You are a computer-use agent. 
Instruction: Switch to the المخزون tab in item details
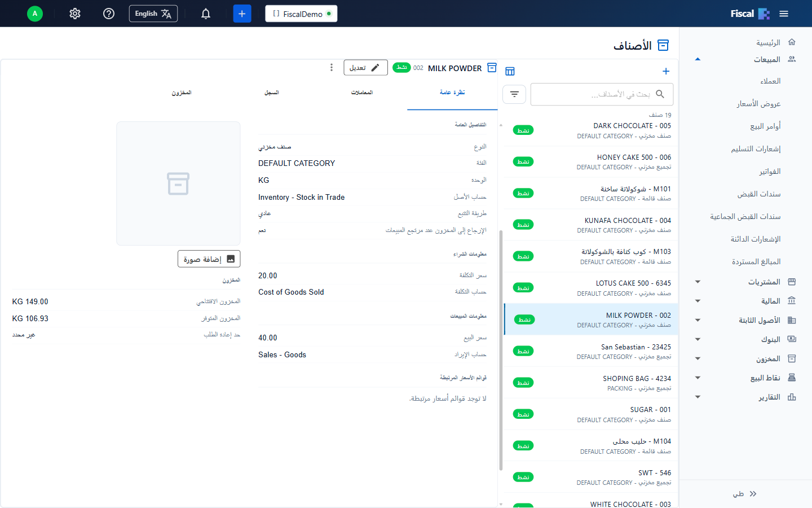click(x=182, y=93)
